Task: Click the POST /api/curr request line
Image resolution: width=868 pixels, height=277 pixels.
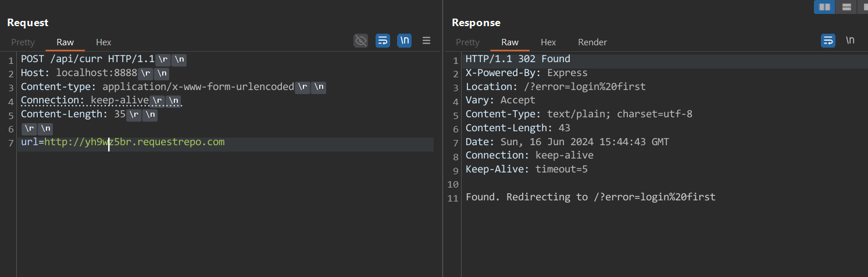Action: tap(88, 59)
